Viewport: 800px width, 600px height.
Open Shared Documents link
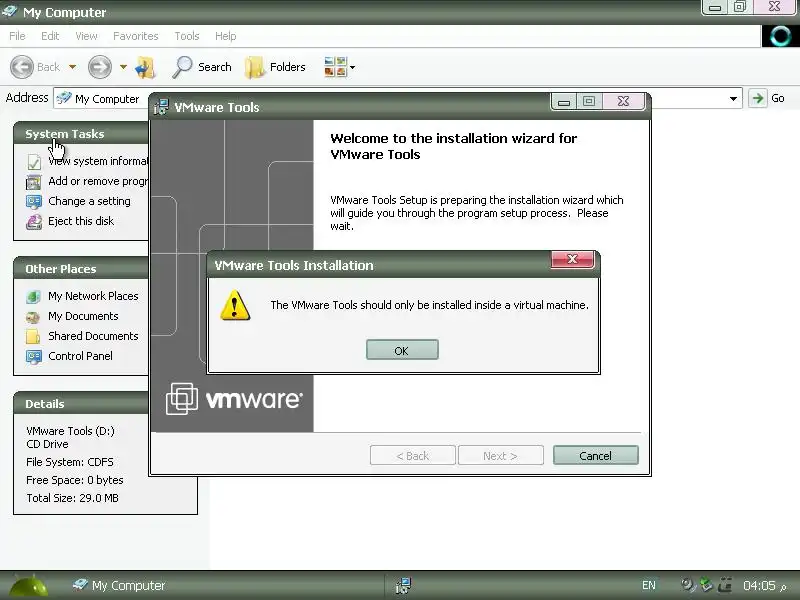coord(93,336)
